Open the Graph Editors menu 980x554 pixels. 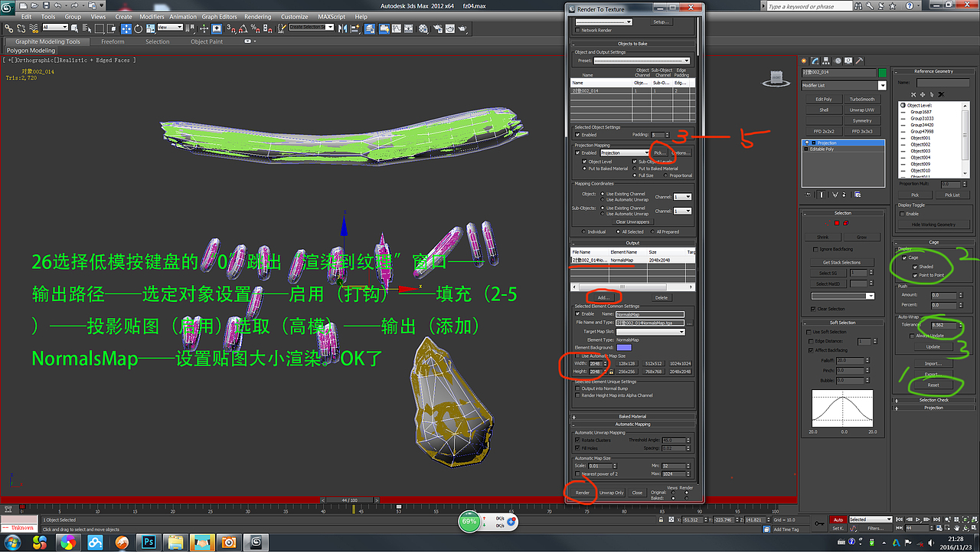coord(219,16)
